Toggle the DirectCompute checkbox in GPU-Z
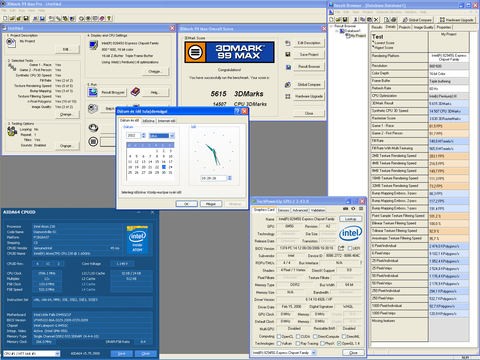This screenshot has height=360, width=480. [x=315, y=336]
